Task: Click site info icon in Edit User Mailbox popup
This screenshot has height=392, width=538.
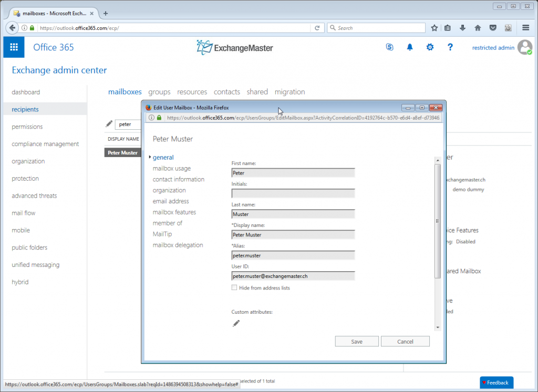Action: click(151, 117)
